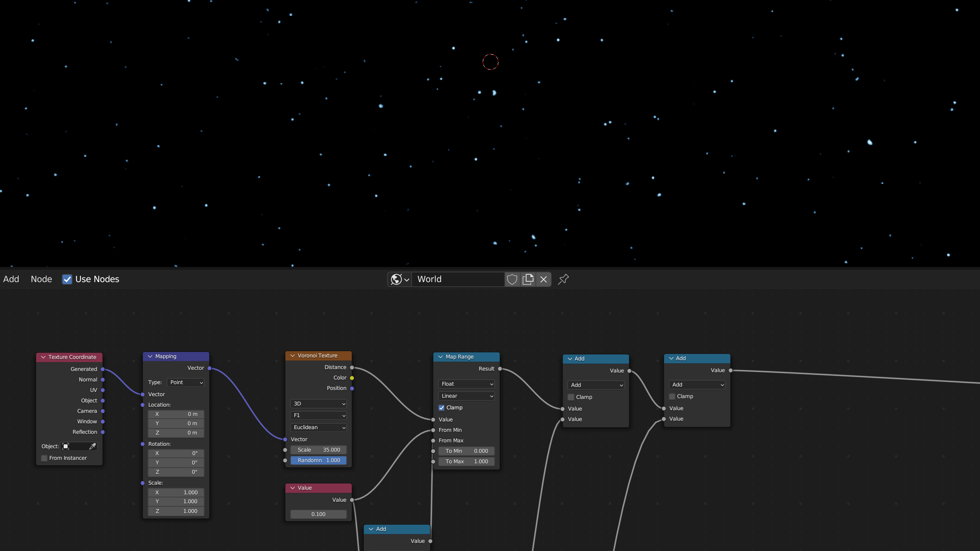This screenshot has width=980, height=551.
Task: Toggle the fake user shield icon
Action: (512, 279)
